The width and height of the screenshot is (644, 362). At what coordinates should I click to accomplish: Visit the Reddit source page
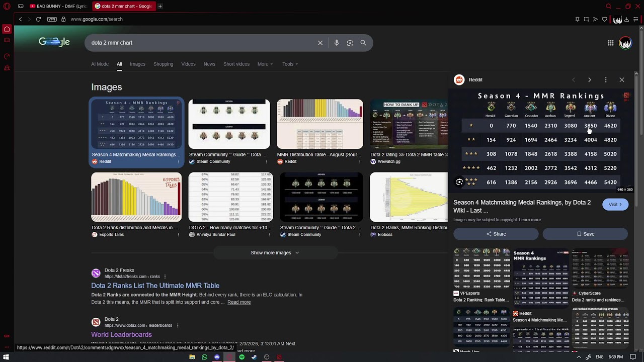615,205
